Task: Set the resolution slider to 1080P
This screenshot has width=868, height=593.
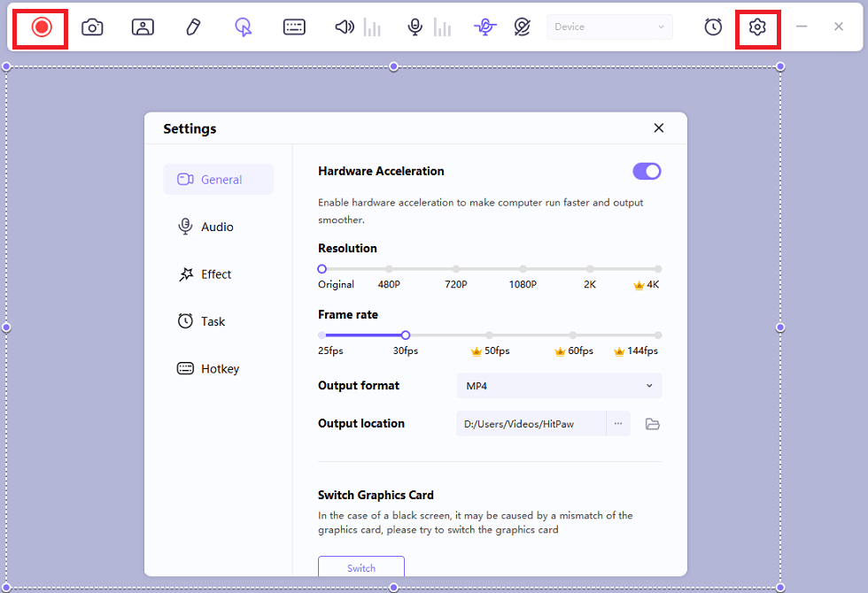Action: 523,269
